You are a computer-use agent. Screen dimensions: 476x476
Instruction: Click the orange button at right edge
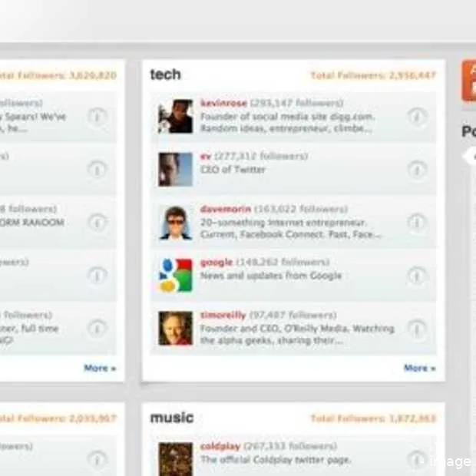click(468, 81)
